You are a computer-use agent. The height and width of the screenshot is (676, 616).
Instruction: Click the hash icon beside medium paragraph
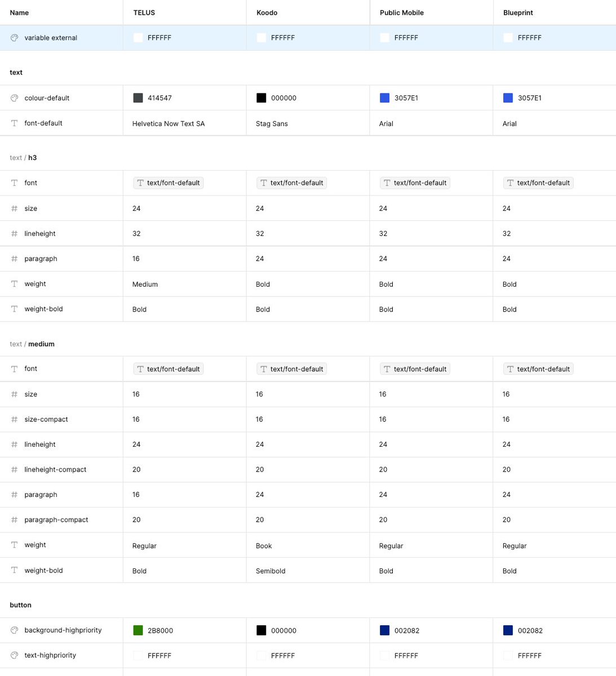pyautogui.click(x=15, y=495)
